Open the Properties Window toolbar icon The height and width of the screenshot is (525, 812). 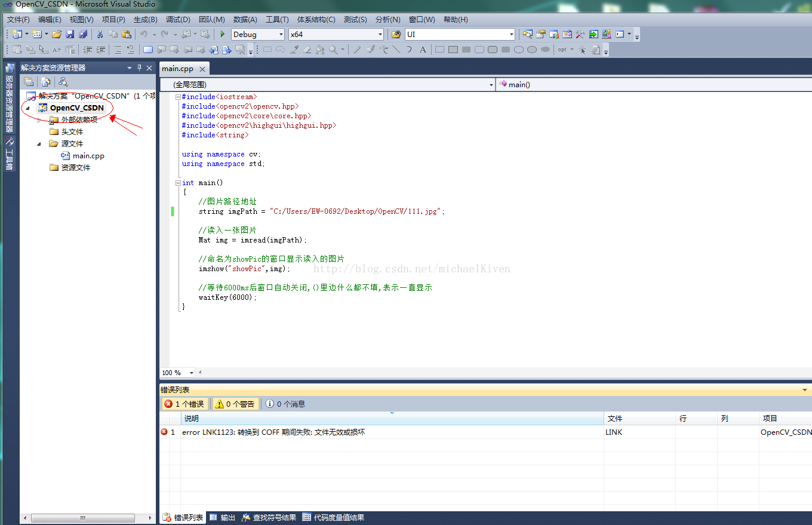coord(541,34)
